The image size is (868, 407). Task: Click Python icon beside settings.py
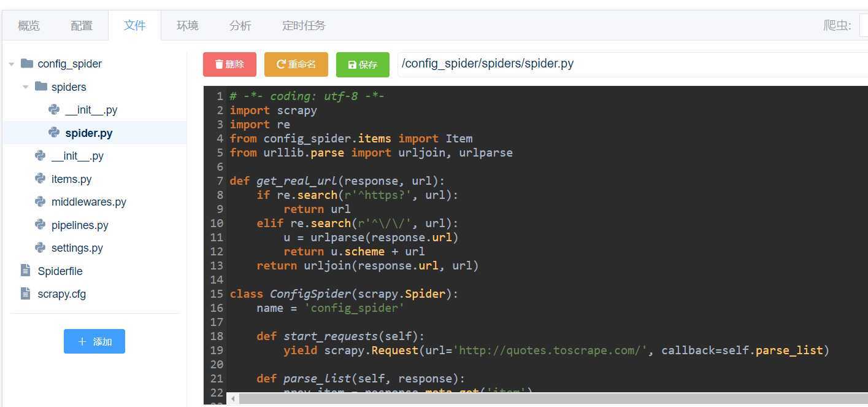[x=40, y=247]
